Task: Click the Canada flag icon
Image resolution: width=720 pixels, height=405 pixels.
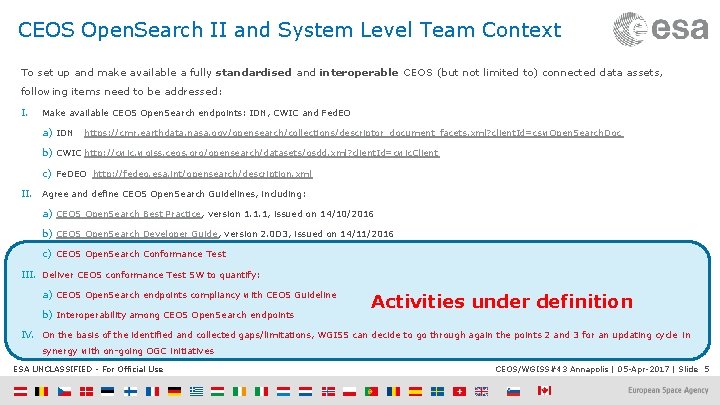Action: 544,390
